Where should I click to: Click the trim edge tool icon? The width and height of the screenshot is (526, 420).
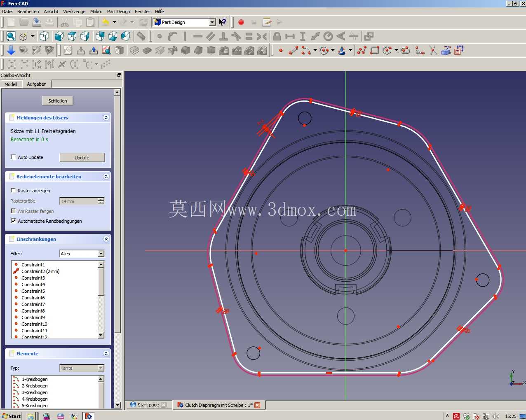(433, 50)
